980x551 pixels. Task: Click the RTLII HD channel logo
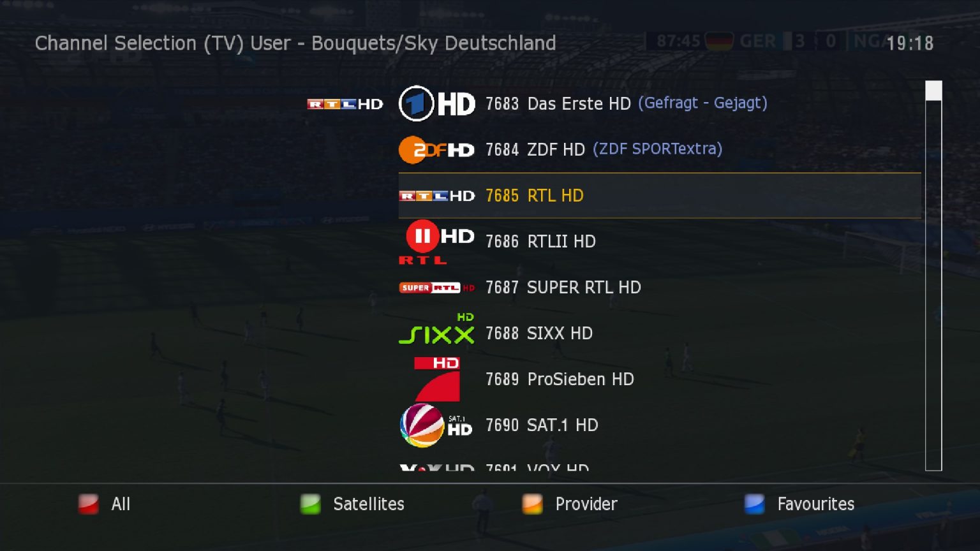(x=437, y=242)
